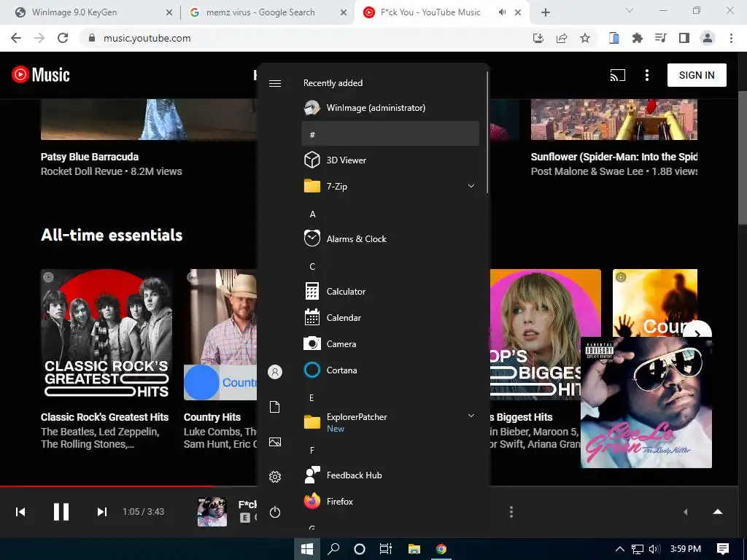
Task: Open Feedback Hub app
Action: (x=390, y=475)
